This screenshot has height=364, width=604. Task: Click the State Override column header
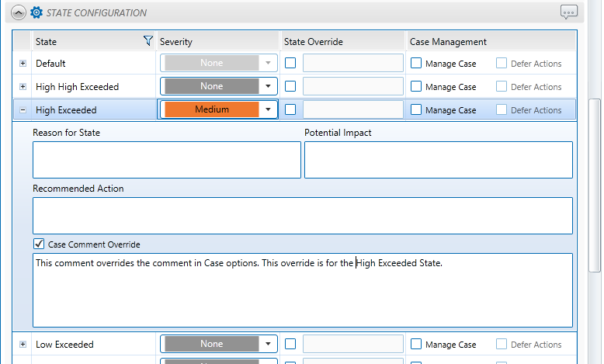pyautogui.click(x=343, y=41)
